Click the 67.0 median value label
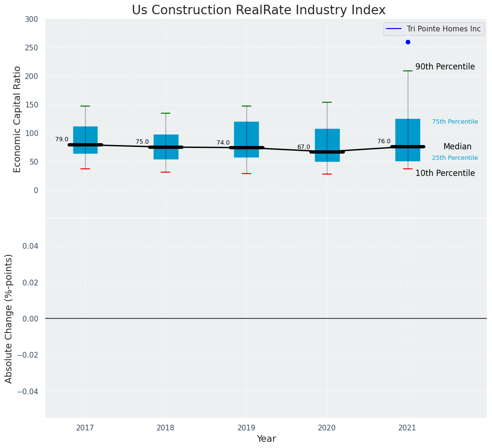 pyautogui.click(x=304, y=147)
